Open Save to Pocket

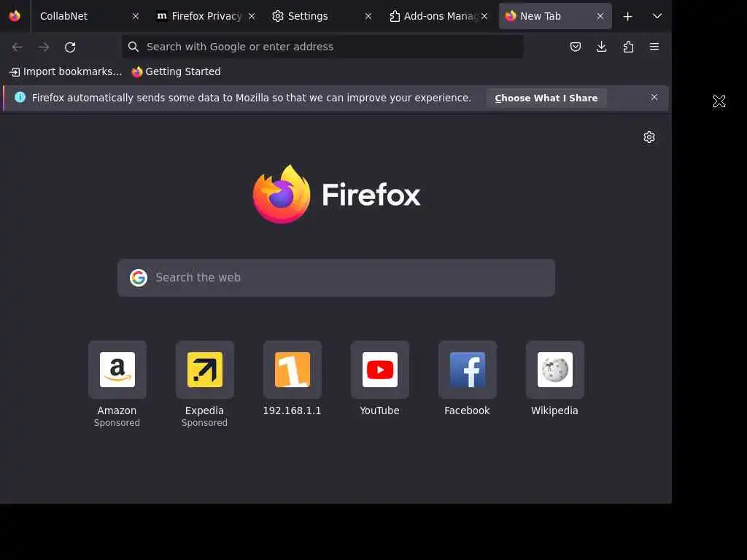click(576, 47)
